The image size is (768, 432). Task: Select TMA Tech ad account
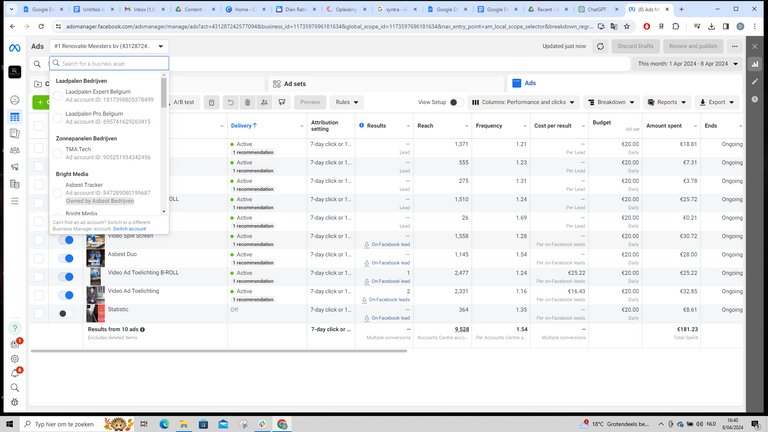(100, 153)
